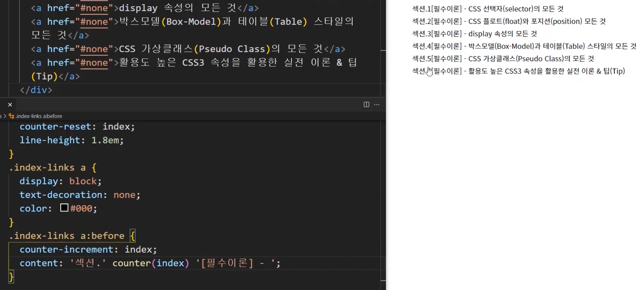This screenshot has width=644, height=290.
Task: Click the .index-links a:before breadcrumb text
Action: click(39, 116)
